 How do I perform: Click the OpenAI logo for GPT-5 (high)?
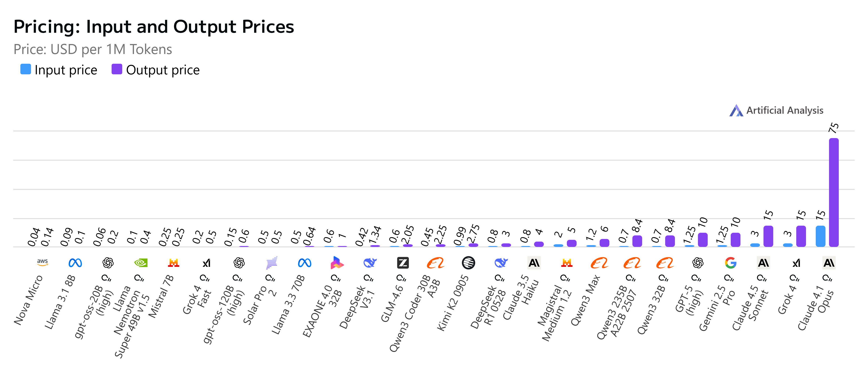pyautogui.click(x=698, y=263)
